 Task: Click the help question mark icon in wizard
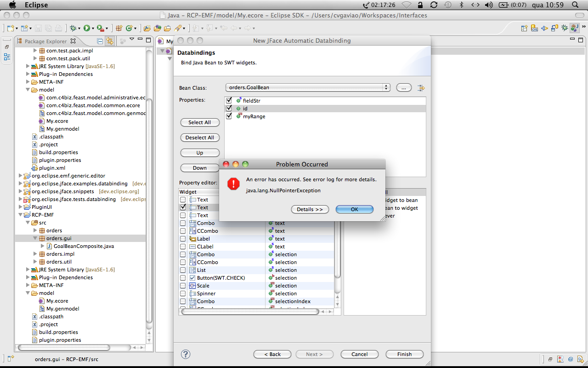[x=186, y=354]
